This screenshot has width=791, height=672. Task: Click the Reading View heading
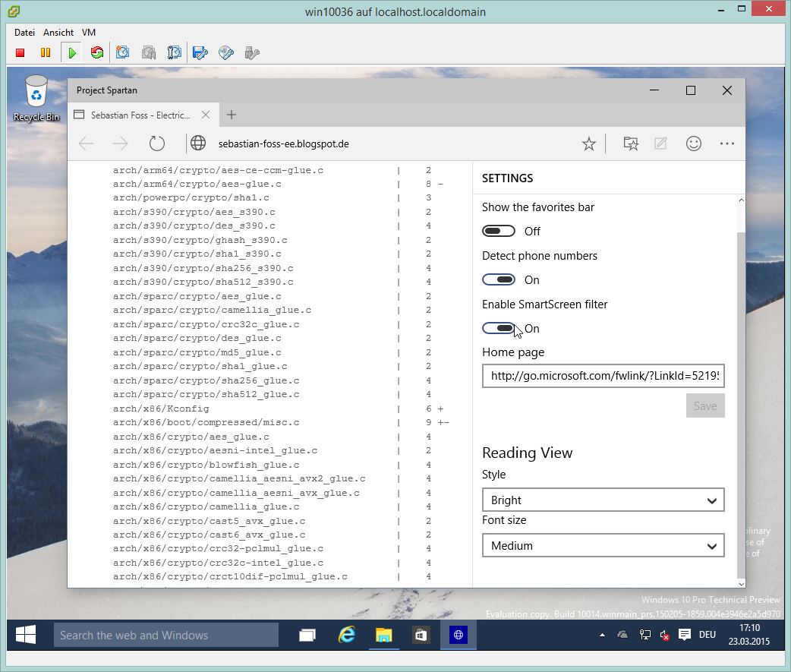coord(527,453)
